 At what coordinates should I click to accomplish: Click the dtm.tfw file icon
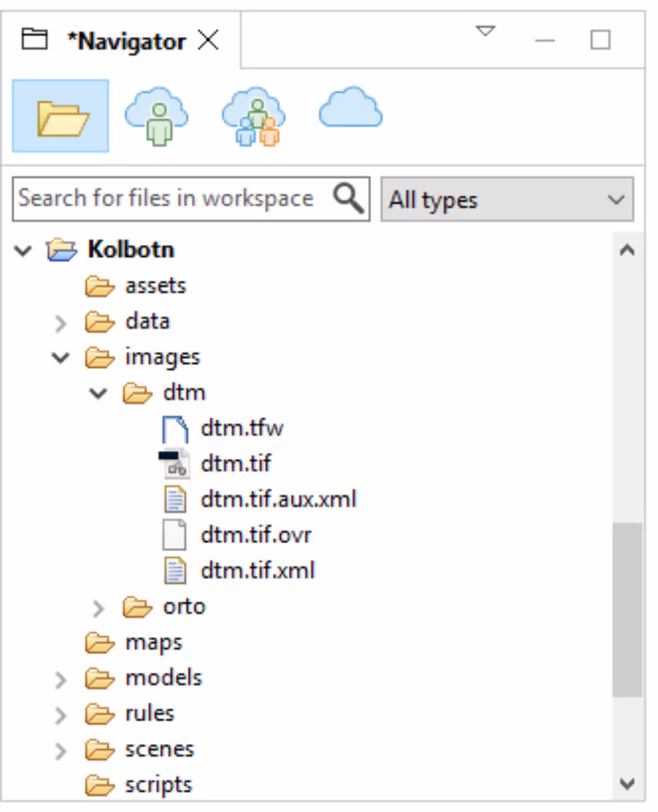[175, 429]
